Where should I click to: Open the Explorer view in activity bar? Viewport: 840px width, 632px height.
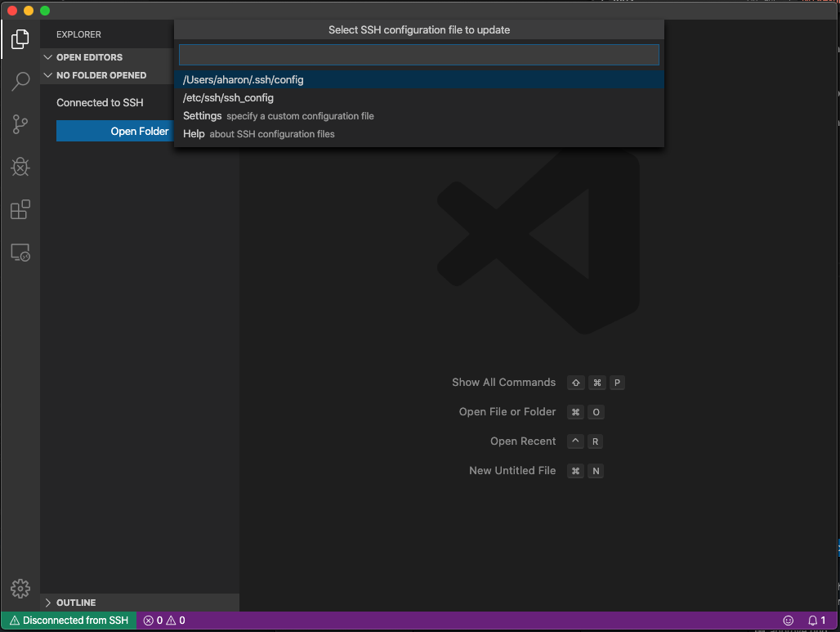20,38
